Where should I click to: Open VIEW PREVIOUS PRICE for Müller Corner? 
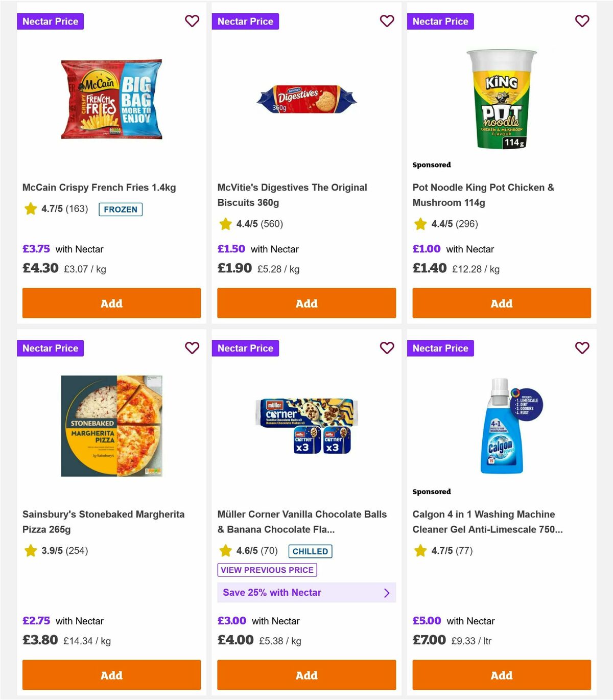[267, 570]
